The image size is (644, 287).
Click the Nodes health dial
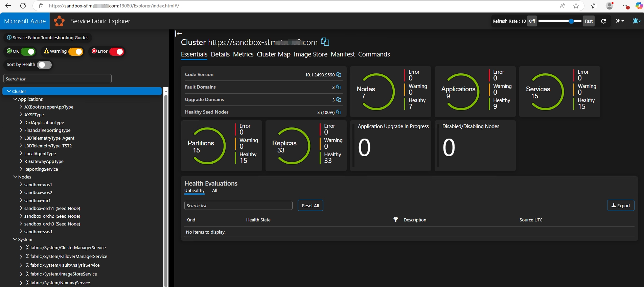pos(376,92)
